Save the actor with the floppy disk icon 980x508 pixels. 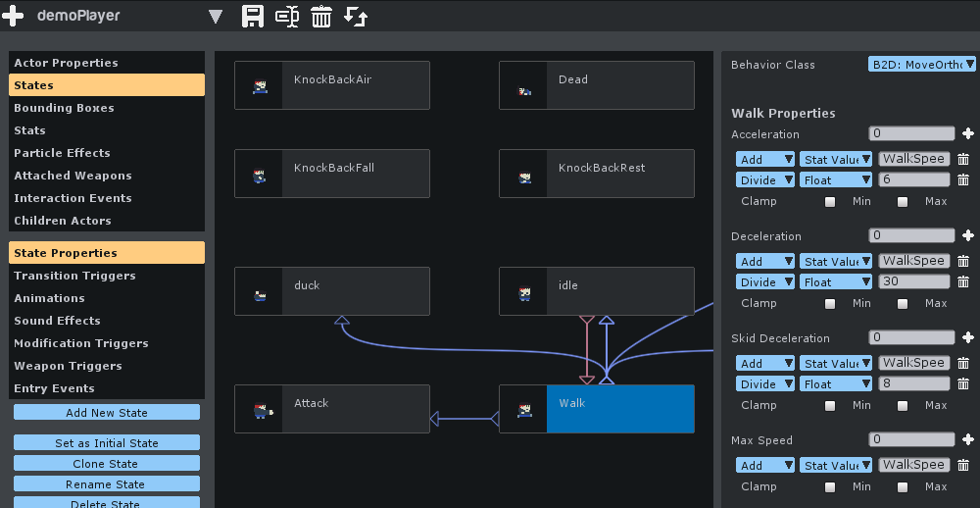click(253, 17)
